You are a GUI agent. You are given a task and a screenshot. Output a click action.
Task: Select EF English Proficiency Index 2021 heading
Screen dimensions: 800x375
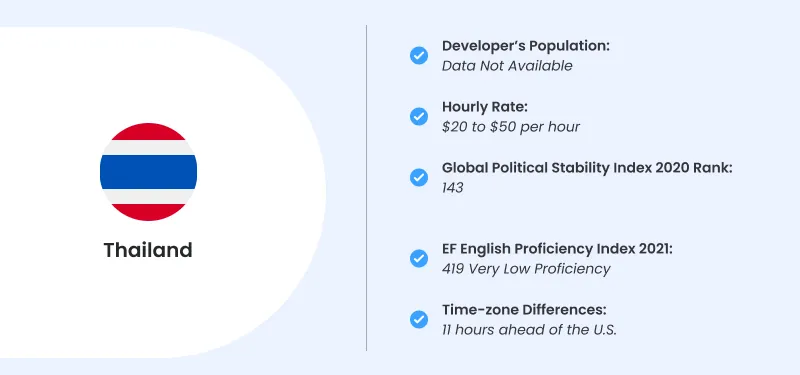coord(558,249)
